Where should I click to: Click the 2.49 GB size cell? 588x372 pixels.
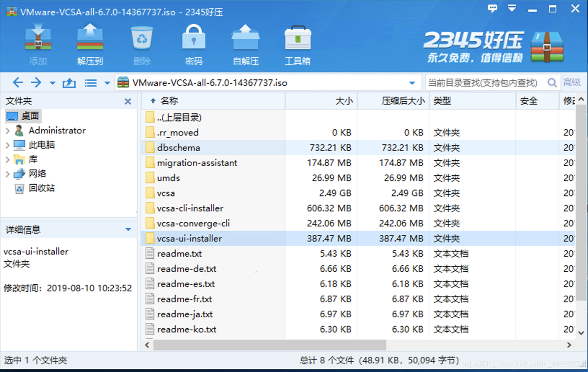(x=335, y=193)
